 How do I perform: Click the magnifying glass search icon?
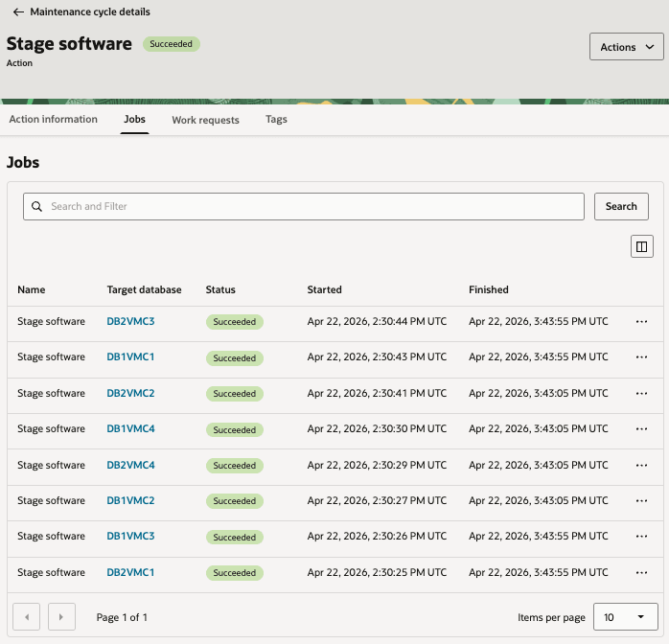(x=37, y=206)
